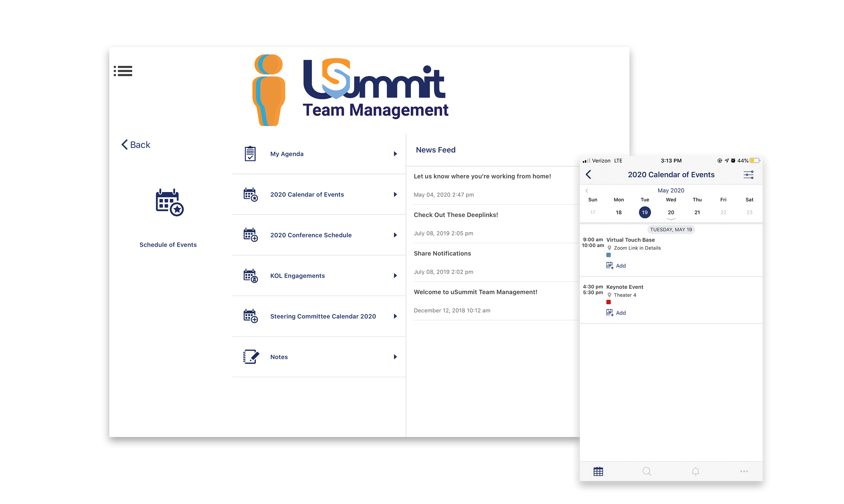Click the red category square on Keynote Event
Viewport: 844px width, 504px height.
[608, 302]
